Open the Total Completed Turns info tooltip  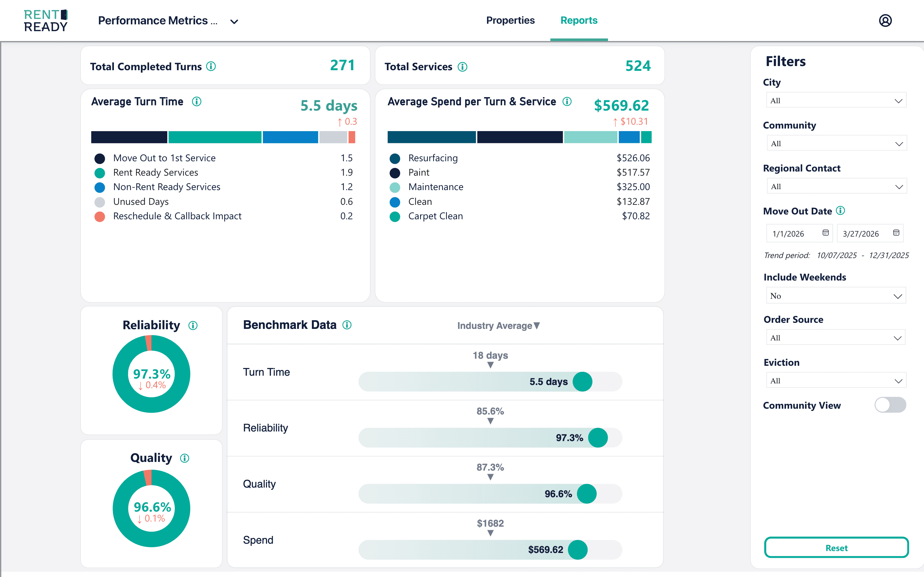coord(210,66)
